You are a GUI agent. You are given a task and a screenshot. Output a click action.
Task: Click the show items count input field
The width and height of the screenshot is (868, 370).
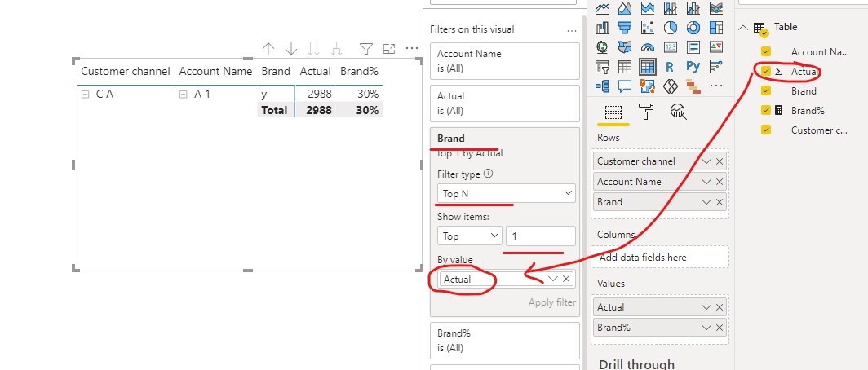click(540, 236)
